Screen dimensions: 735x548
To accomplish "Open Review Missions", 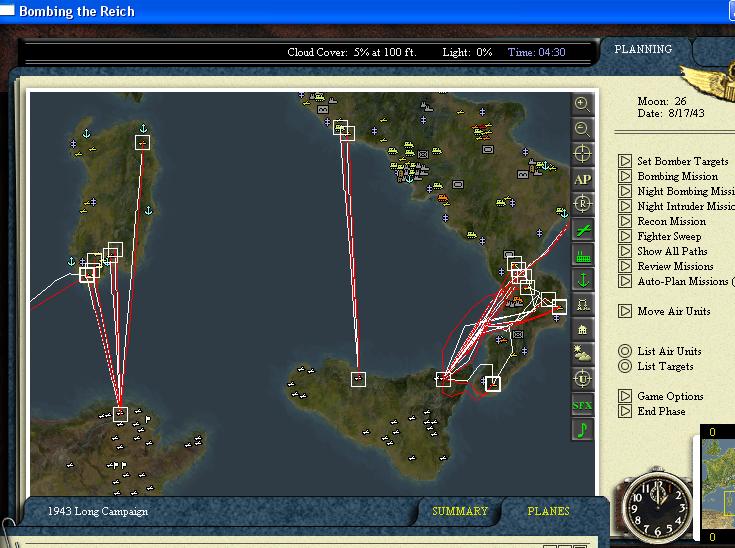I will tap(675, 266).
